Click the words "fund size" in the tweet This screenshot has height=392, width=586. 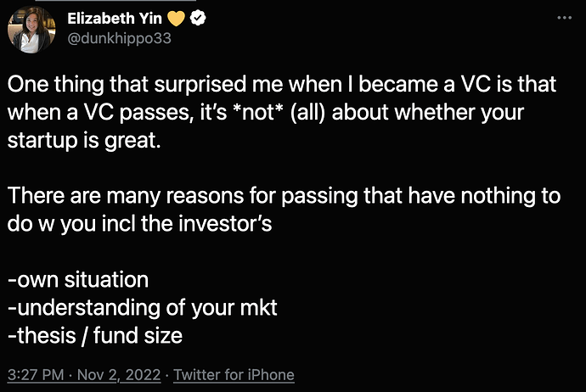coord(144,335)
